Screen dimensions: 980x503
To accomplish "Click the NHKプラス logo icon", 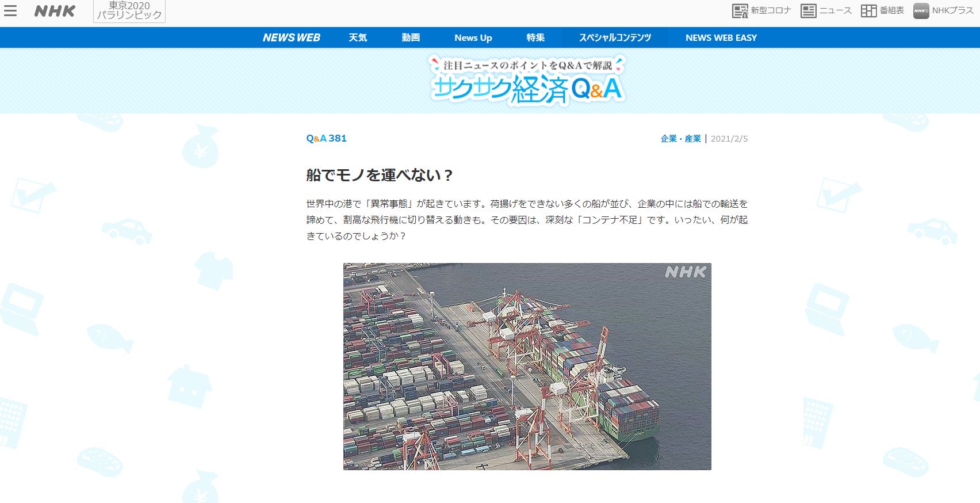I will [921, 11].
